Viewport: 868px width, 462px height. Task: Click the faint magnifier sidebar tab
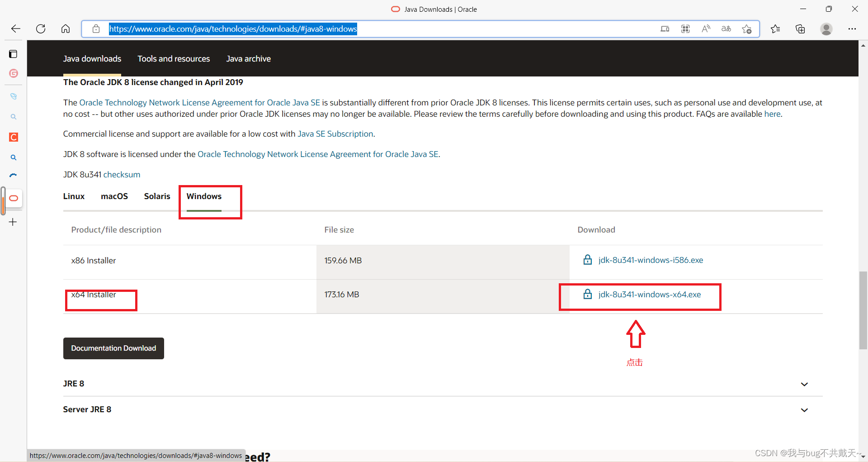14,117
